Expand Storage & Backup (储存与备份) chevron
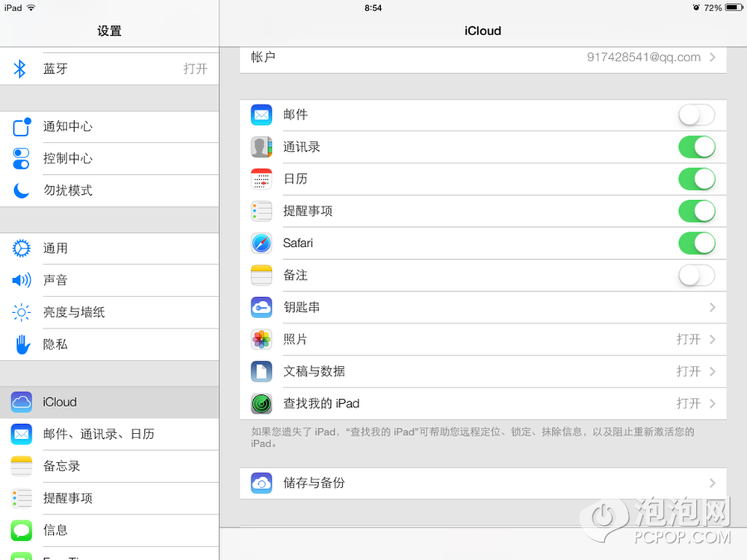The height and width of the screenshot is (560, 747). point(713,483)
